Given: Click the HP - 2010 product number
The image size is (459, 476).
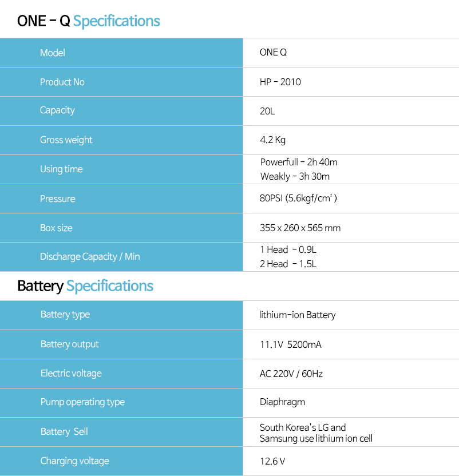Looking at the screenshot, I should pos(280,82).
